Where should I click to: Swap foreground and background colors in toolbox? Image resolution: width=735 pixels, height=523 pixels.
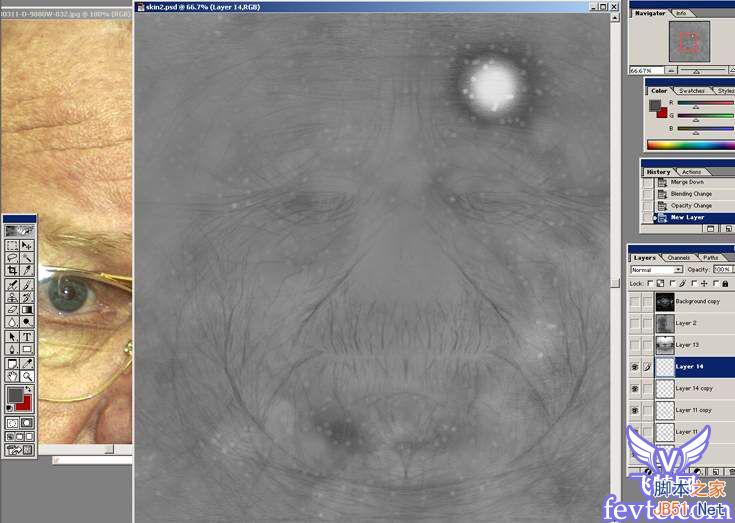pyautogui.click(x=29, y=389)
